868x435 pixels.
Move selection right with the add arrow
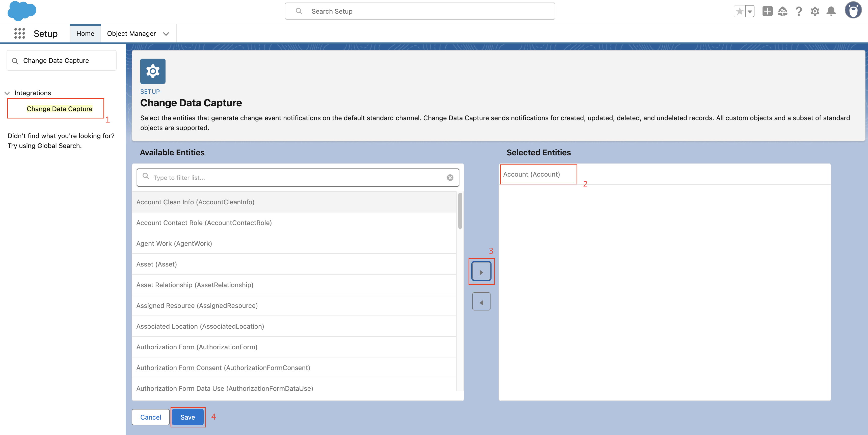pos(481,271)
